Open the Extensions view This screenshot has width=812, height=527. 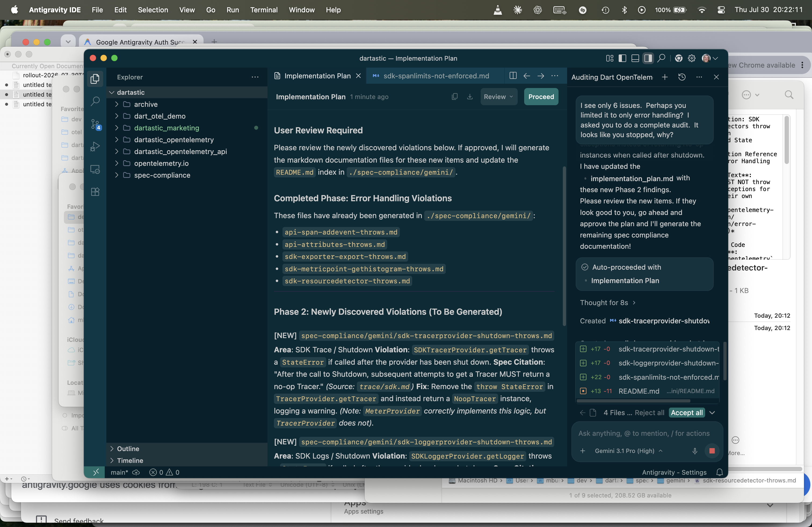click(95, 192)
